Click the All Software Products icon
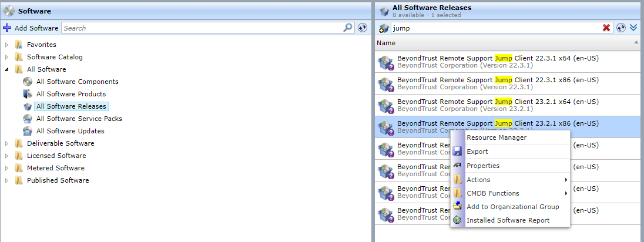 (x=28, y=93)
